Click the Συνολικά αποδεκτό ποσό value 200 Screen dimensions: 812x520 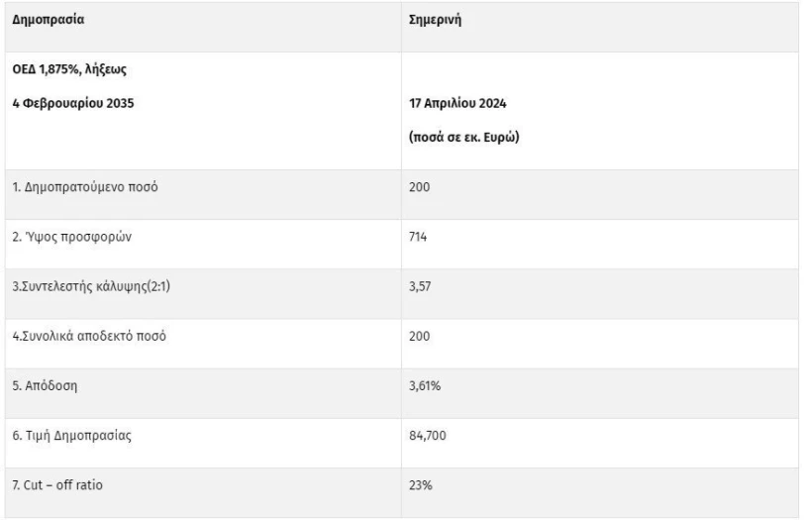click(420, 336)
